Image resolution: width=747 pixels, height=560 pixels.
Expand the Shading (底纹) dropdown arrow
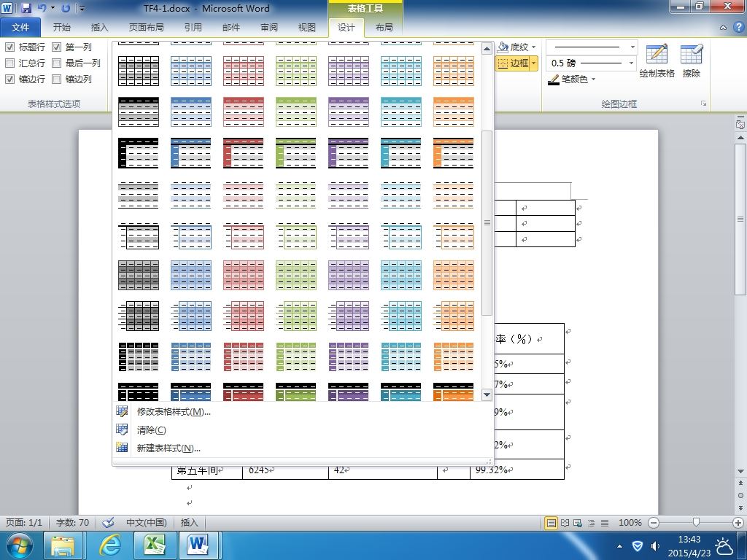(533, 47)
